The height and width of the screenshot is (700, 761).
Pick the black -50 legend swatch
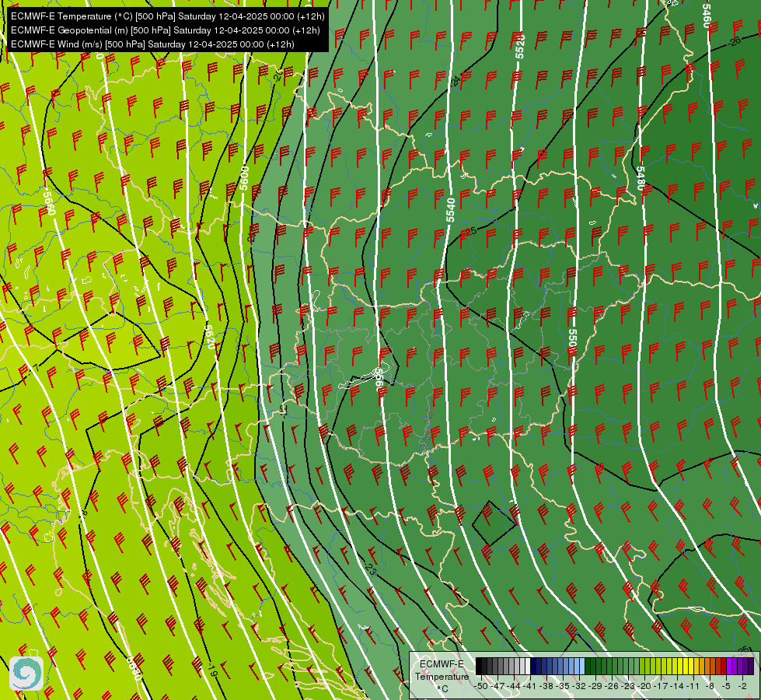click(x=479, y=666)
